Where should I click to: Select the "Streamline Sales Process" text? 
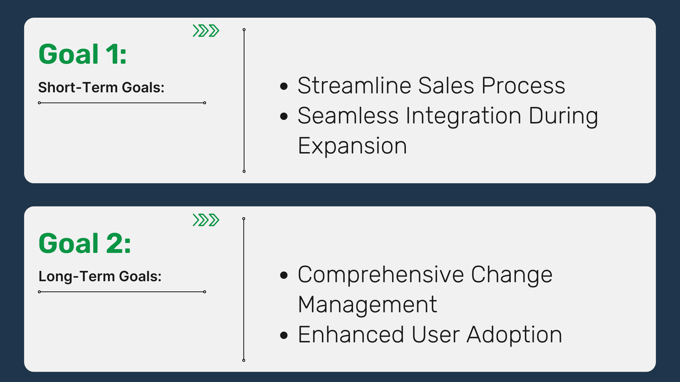coord(431,85)
